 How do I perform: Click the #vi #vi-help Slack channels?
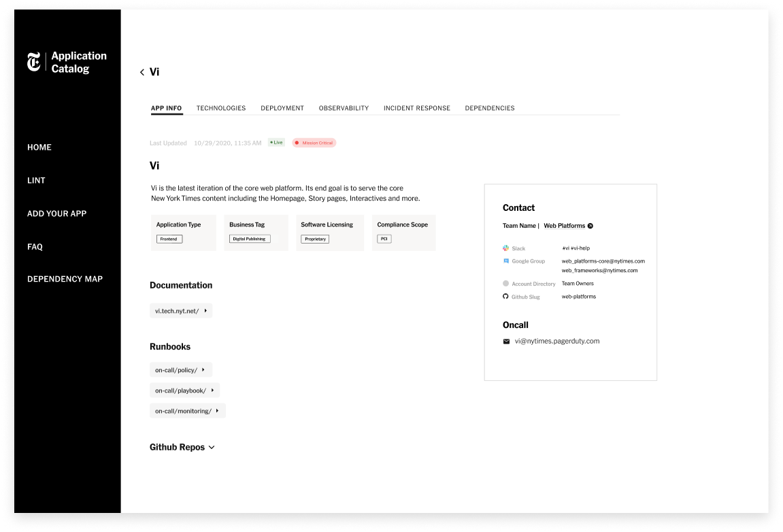coord(576,248)
